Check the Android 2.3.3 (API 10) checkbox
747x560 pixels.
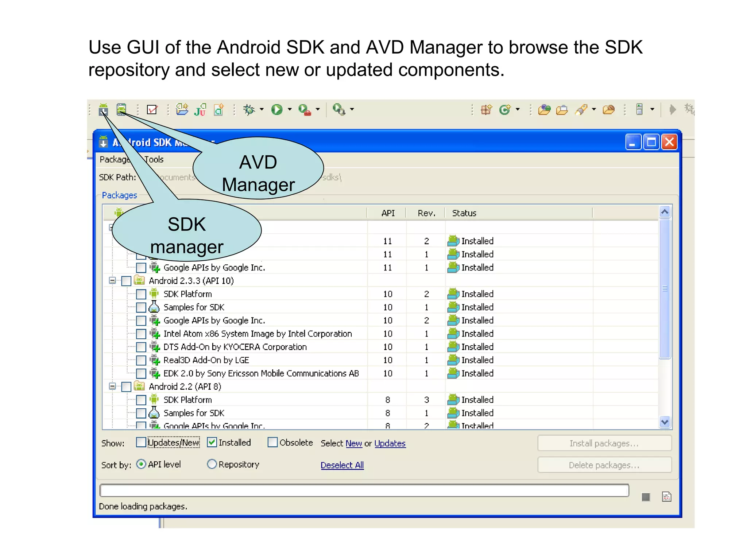click(126, 281)
